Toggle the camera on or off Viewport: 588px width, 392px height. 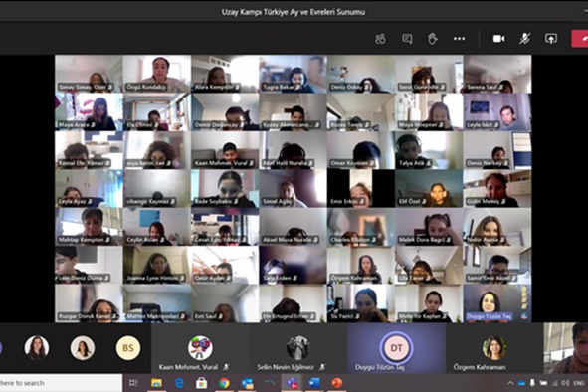tap(498, 39)
